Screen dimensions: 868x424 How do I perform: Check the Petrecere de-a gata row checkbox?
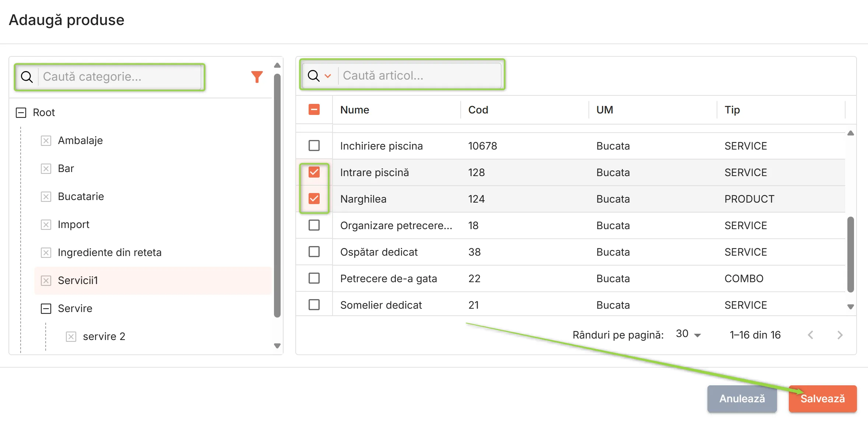(x=314, y=278)
